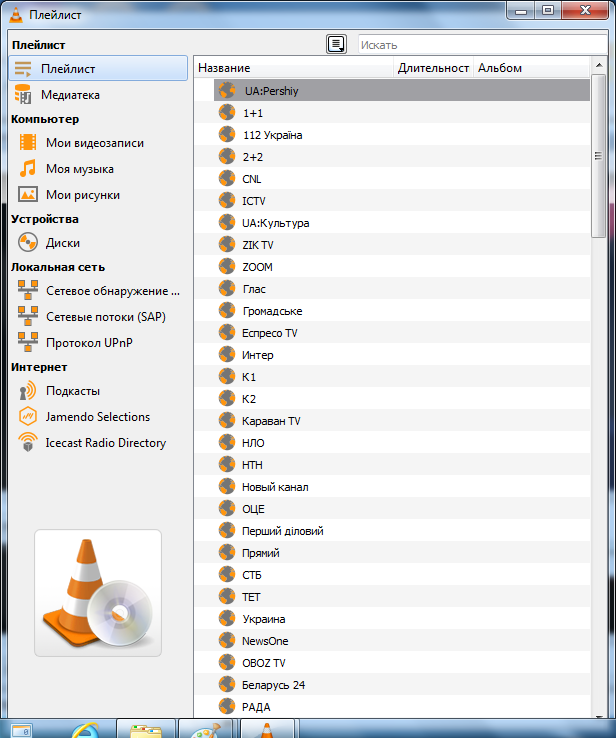Click the globe icon beside РАДА
Screen dimensions: 616x738
[227, 706]
